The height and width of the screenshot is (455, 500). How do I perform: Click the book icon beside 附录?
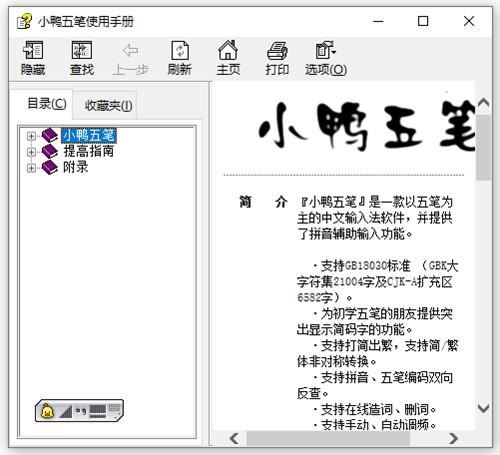pyautogui.click(x=50, y=167)
